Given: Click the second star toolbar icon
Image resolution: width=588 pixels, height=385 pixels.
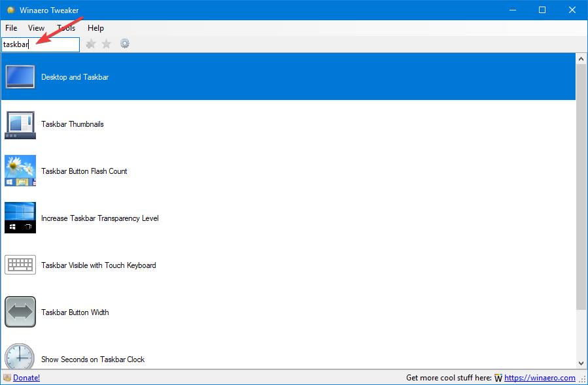Looking at the screenshot, I should tap(107, 44).
